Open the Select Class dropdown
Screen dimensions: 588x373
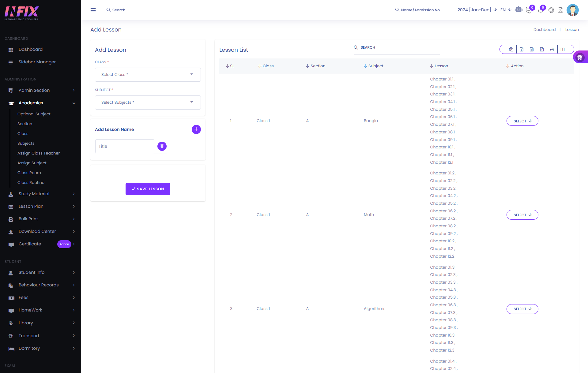pyautogui.click(x=148, y=75)
